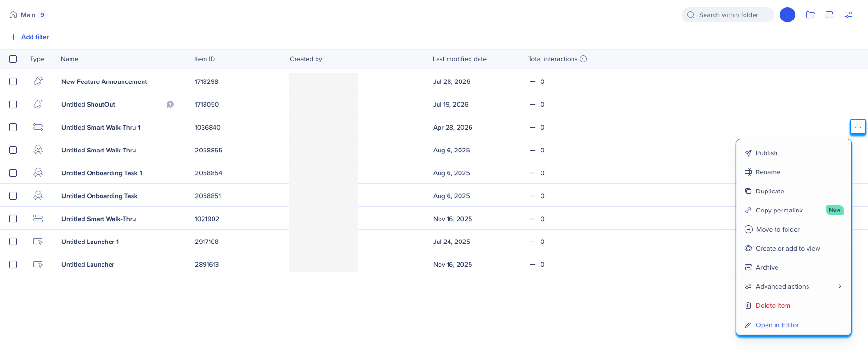Click the Jul 28, 2026 date cell

451,81
